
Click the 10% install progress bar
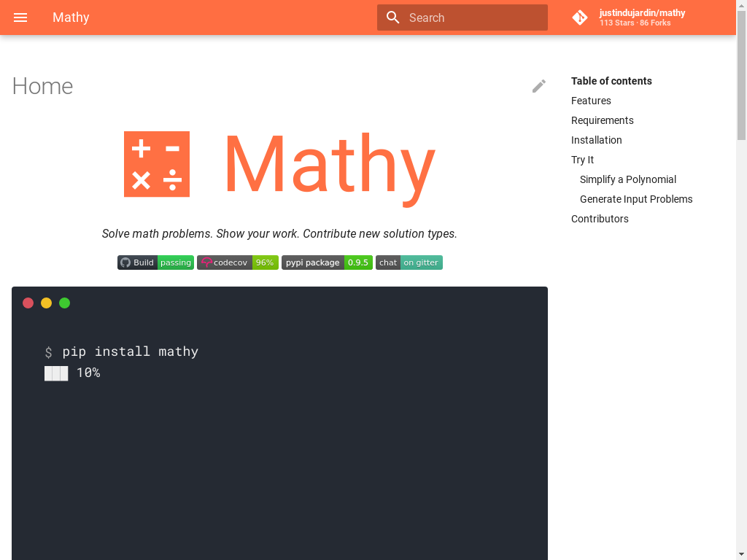pos(56,373)
